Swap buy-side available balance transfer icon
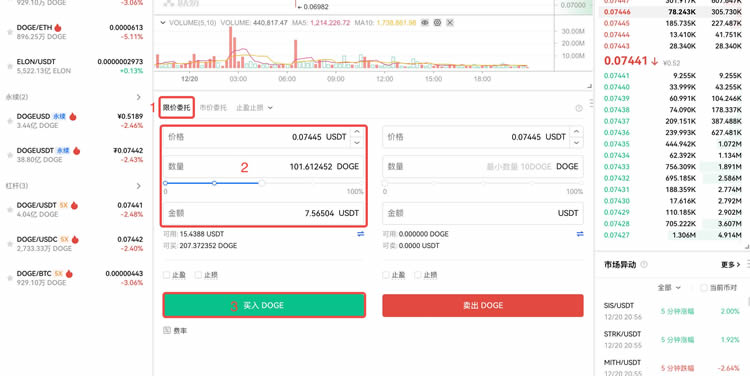 (x=361, y=234)
